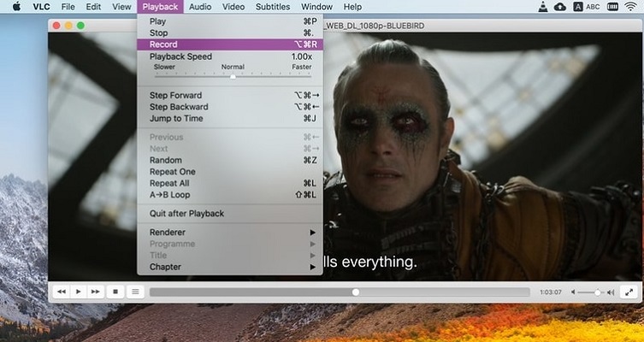Click the VLC cone menu bar icon

coord(543,7)
